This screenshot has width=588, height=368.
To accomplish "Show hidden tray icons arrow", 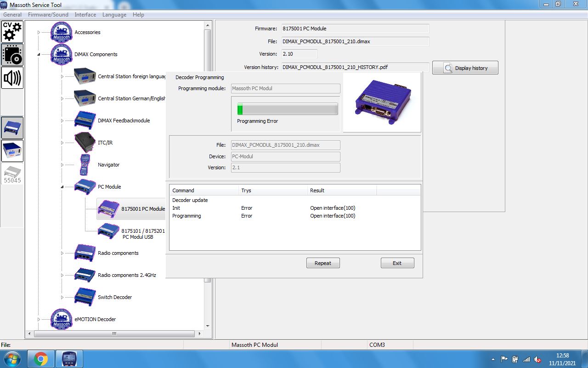I will [493, 359].
